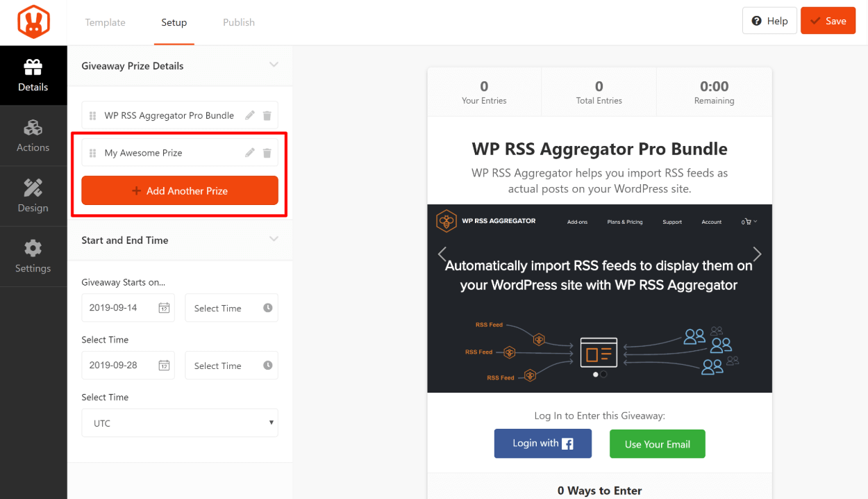The width and height of the screenshot is (868, 499).
Task: Open calendar icon for 2019-09-28 date
Action: (x=164, y=366)
